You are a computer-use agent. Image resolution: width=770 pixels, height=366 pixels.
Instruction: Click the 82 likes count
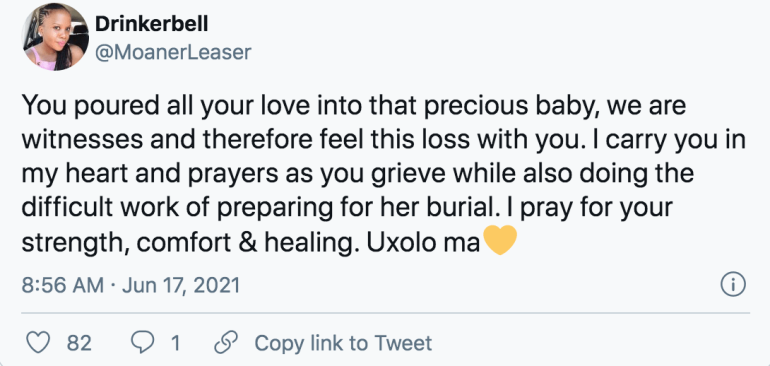(79, 343)
